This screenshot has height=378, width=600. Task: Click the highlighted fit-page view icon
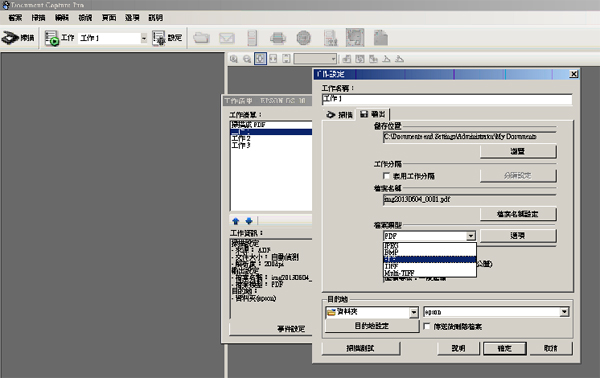pyautogui.click(x=260, y=59)
